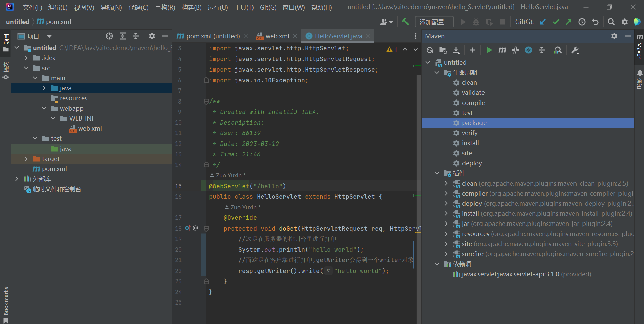Click Show Dependencies icon in Maven toolbar
This screenshot has height=324, width=644.
coord(558,50)
